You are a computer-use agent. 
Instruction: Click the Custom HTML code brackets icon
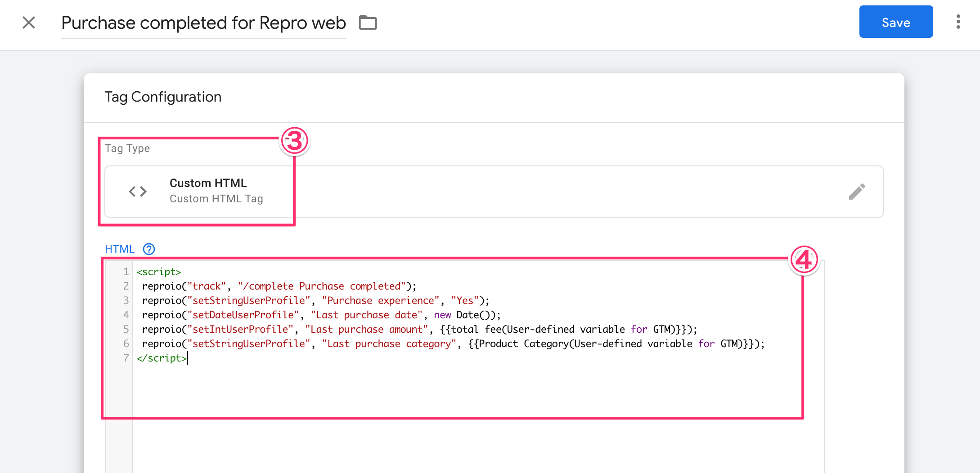click(138, 192)
